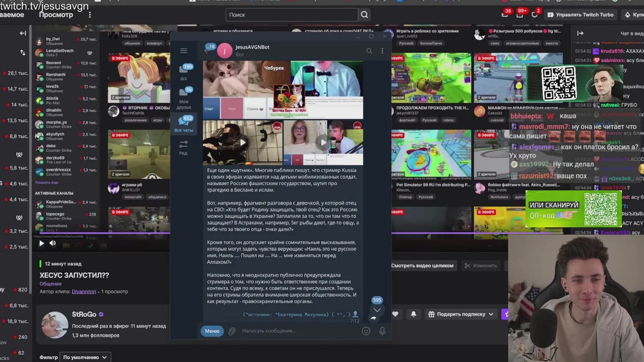Open the Telegram hamburger menu
This screenshot has width=644, height=362.
[x=184, y=51]
